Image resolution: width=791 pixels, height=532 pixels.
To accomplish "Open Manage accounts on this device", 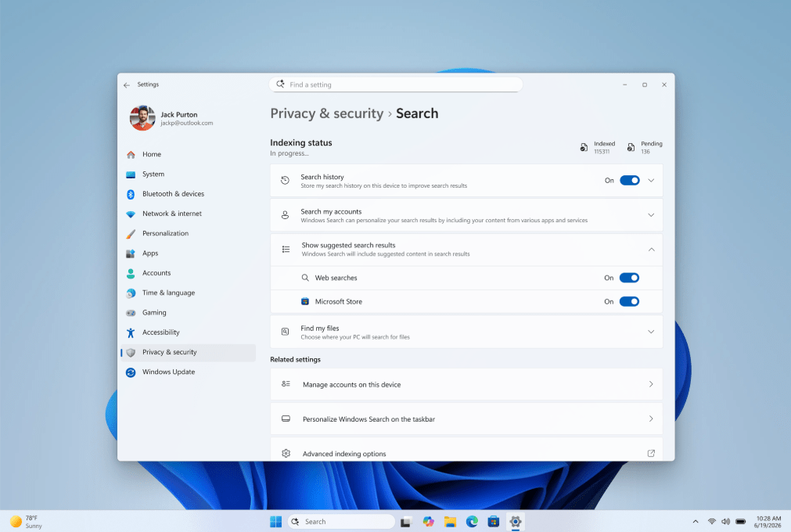I will (x=466, y=384).
